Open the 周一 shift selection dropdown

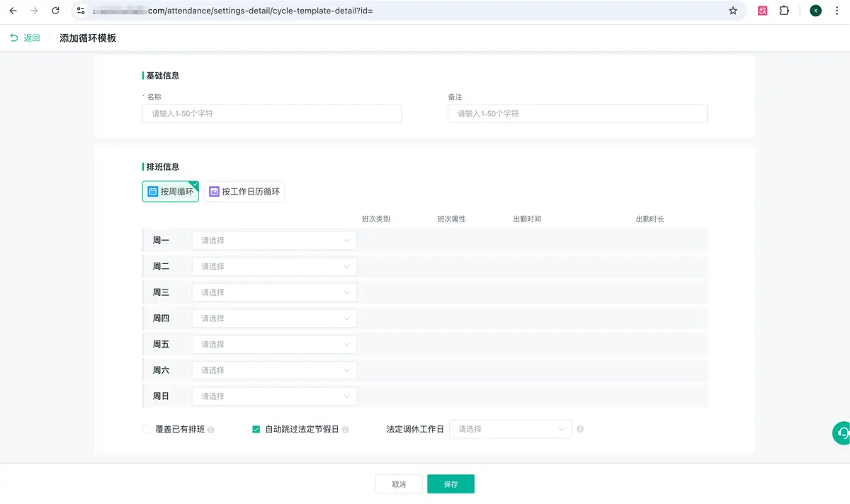(274, 241)
